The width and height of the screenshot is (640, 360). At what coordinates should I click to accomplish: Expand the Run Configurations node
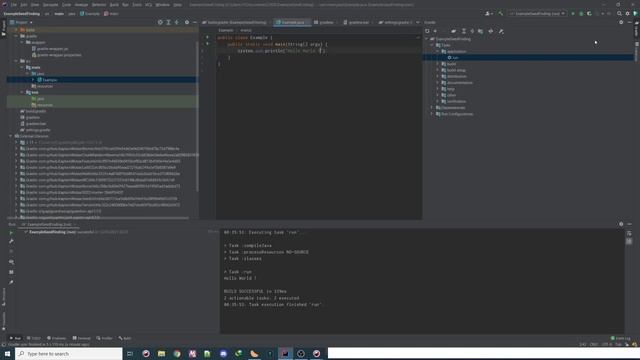(432, 114)
